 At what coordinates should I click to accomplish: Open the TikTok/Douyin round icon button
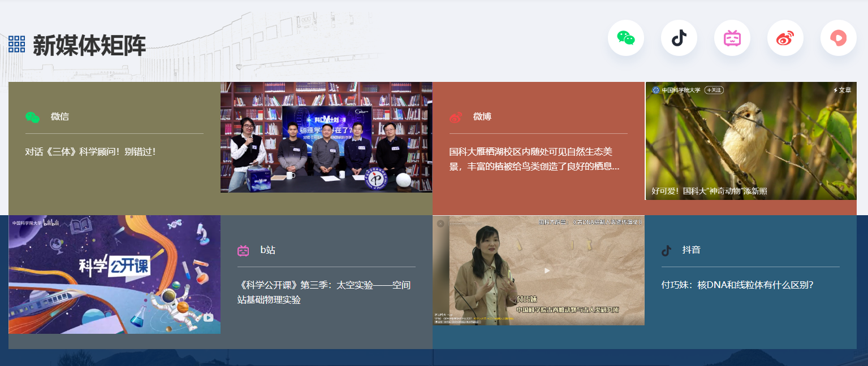(x=679, y=38)
